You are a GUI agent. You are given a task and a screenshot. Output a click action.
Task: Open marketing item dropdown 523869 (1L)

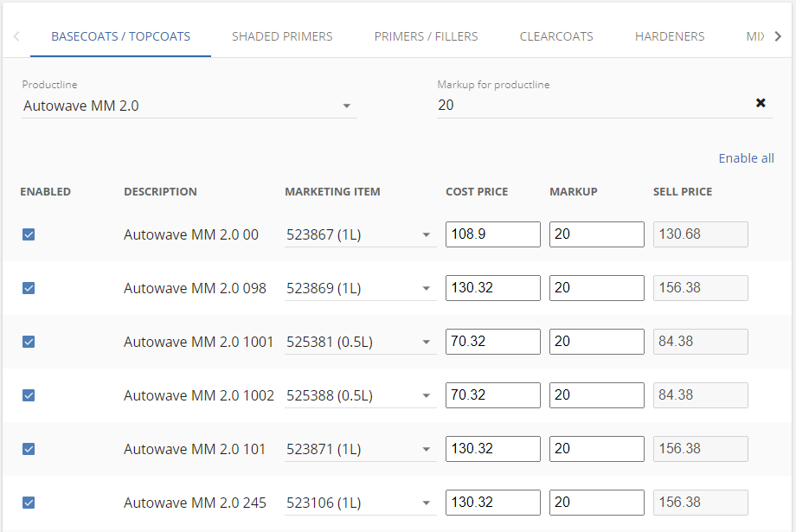pyautogui.click(x=360, y=288)
